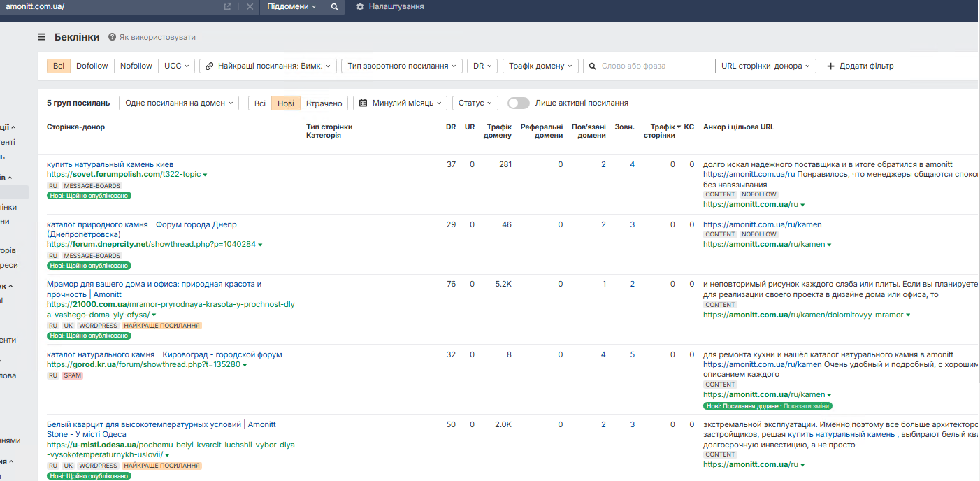
Task: Switch to Нові links tab
Action: (x=286, y=103)
